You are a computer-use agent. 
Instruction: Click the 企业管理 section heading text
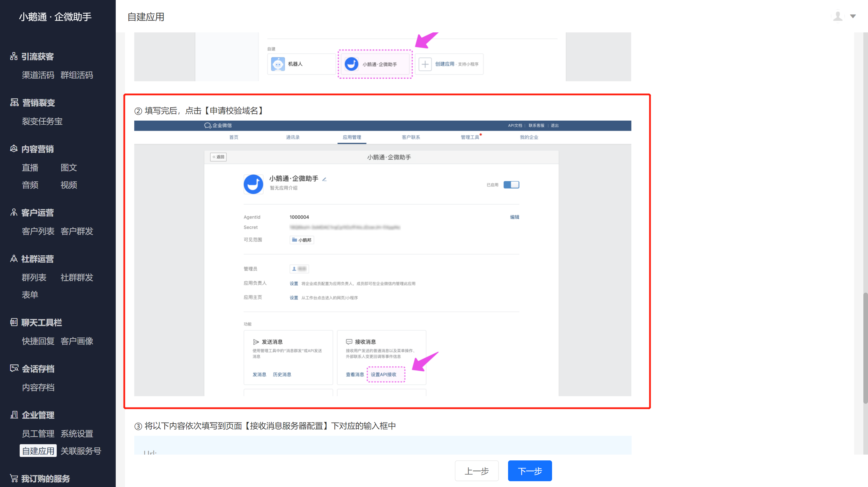38,415
